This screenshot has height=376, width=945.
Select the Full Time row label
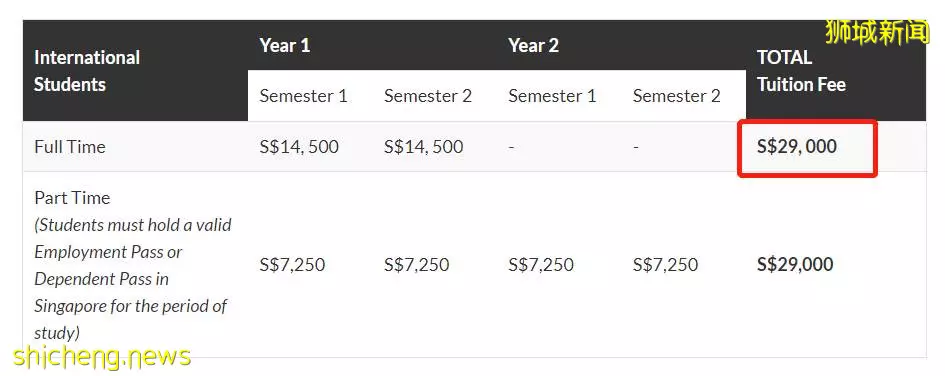click(x=70, y=146)
